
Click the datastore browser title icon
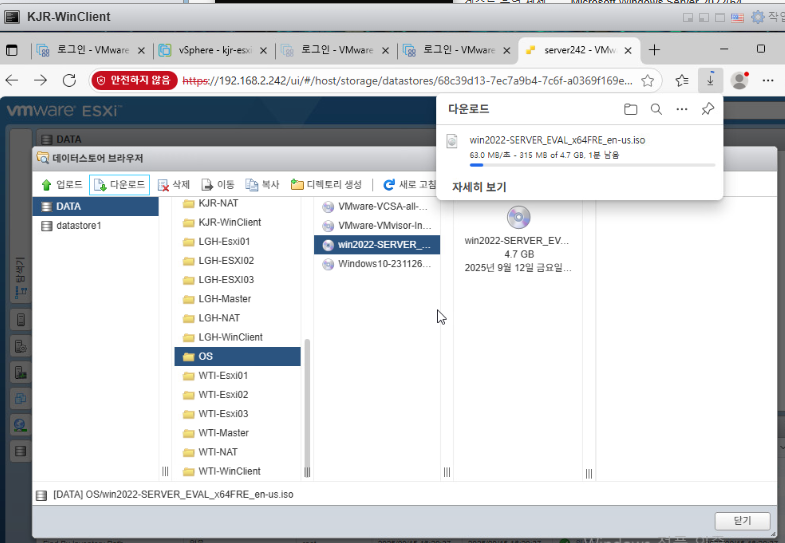pyautogui.click(x=43, y=158)
